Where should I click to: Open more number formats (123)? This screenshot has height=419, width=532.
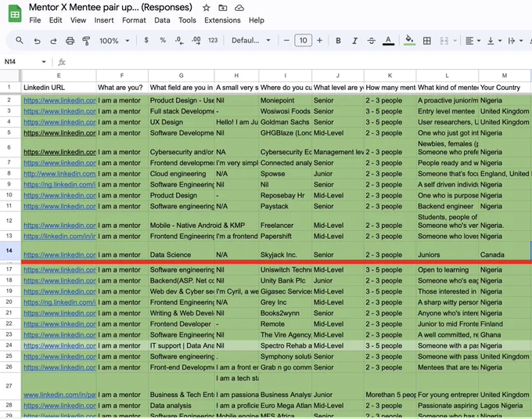pos(213,41)
